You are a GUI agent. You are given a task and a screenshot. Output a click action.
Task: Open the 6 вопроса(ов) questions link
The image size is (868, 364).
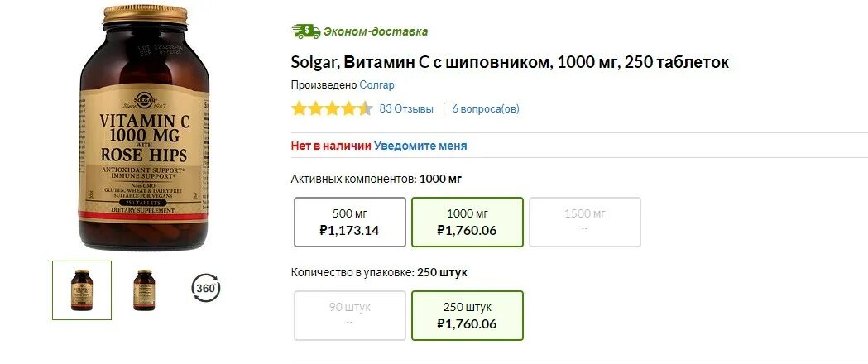486,108
